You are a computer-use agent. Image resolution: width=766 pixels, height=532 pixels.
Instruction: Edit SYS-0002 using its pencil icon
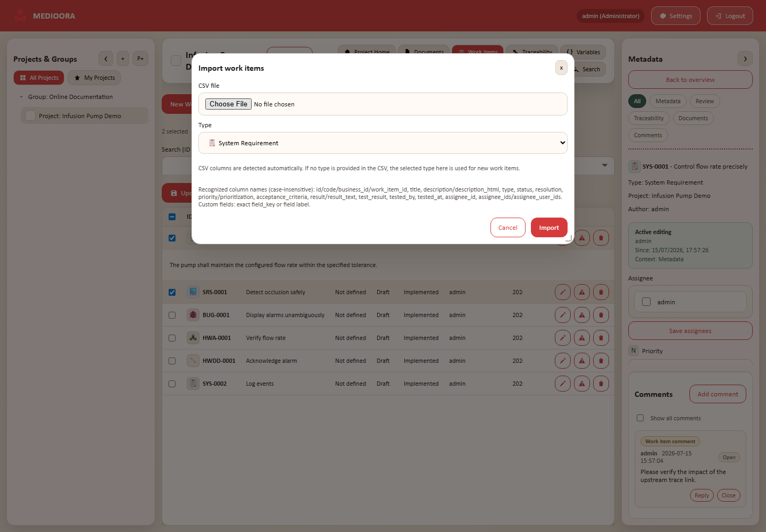coord(563,384)
